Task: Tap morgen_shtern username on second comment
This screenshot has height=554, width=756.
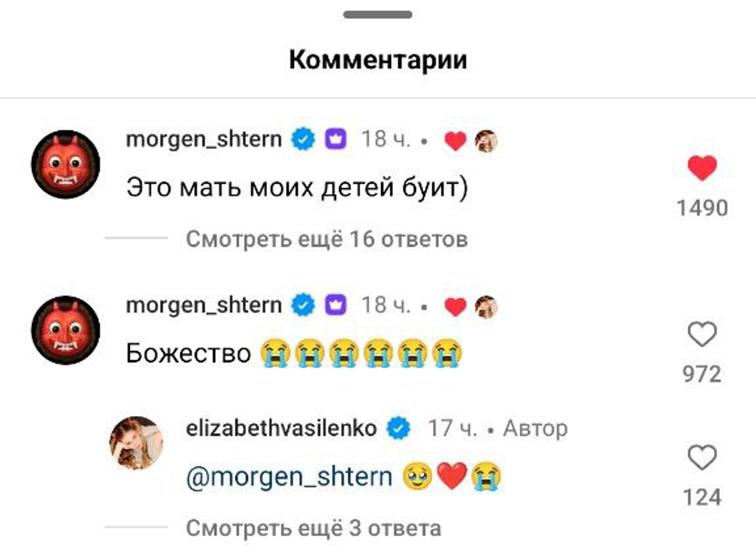Action: click(204, 305)
